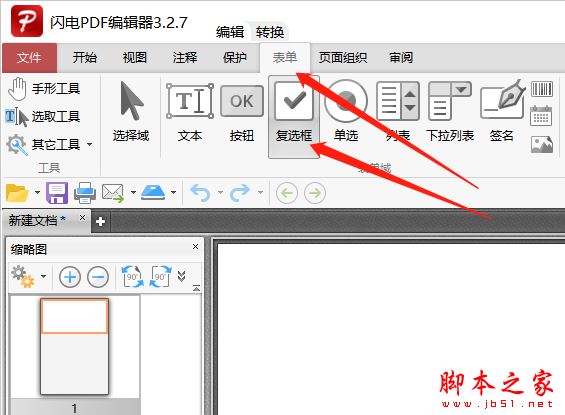Add an OK Button field (按钮)
Image resolution: width=565 pixels, height=415 pixels.
tap(242, 113)
